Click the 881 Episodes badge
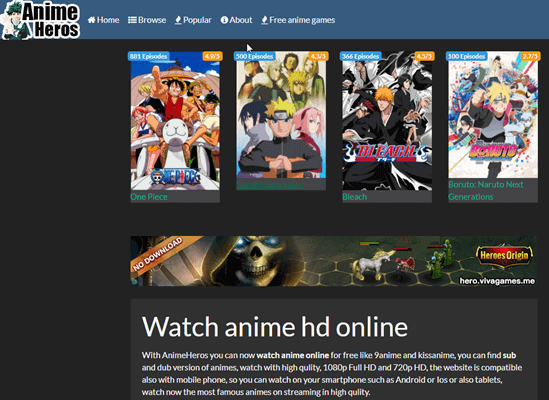The image size is (549, 400). [x=148, y=56]
